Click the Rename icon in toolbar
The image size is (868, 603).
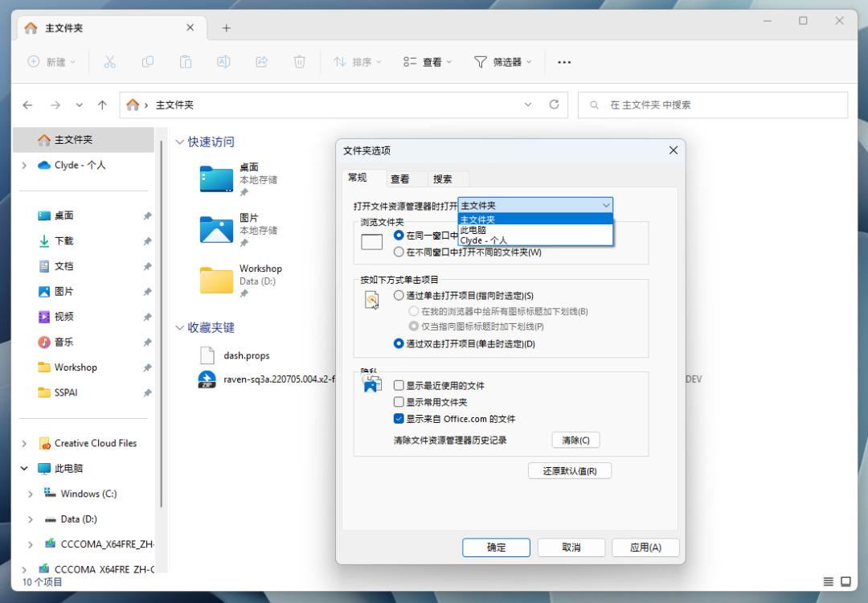click(223, 62)
